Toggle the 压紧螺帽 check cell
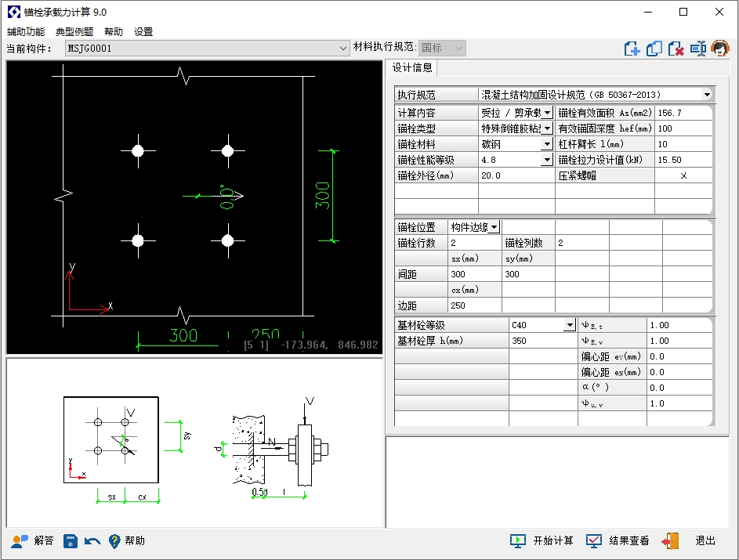This screenshot has width=739, height=560. coord(683,175)
